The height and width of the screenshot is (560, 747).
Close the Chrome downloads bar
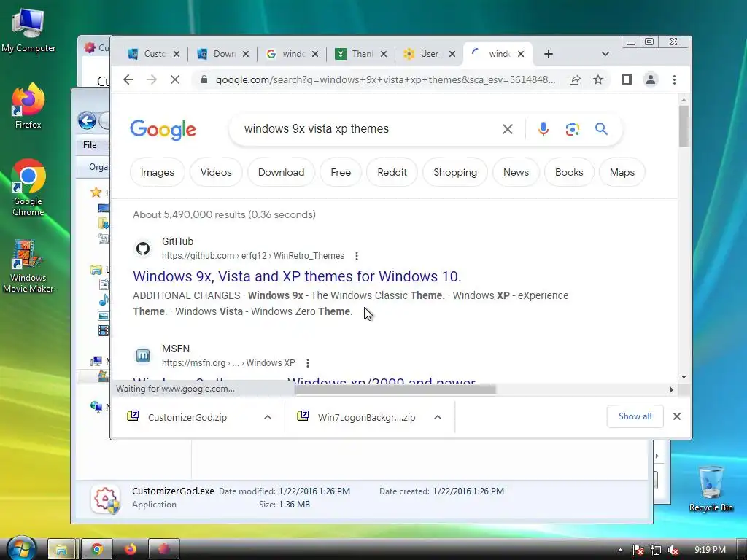pos(676,416)
